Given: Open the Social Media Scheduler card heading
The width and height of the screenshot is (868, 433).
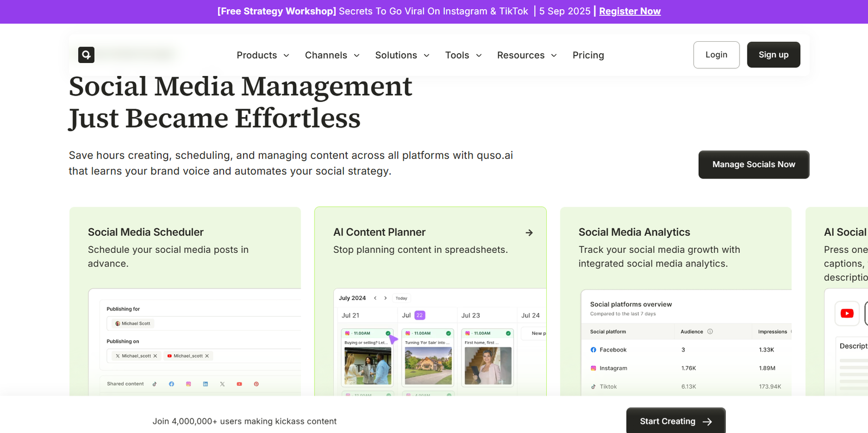Looking at the screenshot, I should pos(145,232).
